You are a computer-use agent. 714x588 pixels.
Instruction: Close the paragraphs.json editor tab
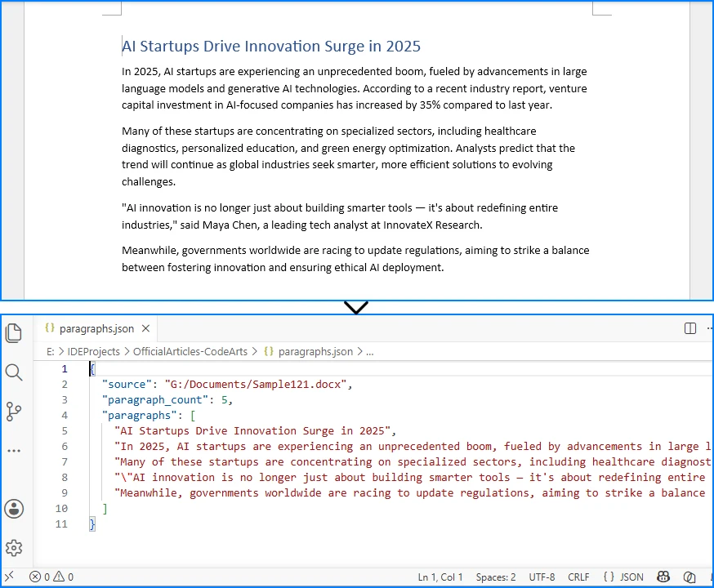click(x=145, y=328)
